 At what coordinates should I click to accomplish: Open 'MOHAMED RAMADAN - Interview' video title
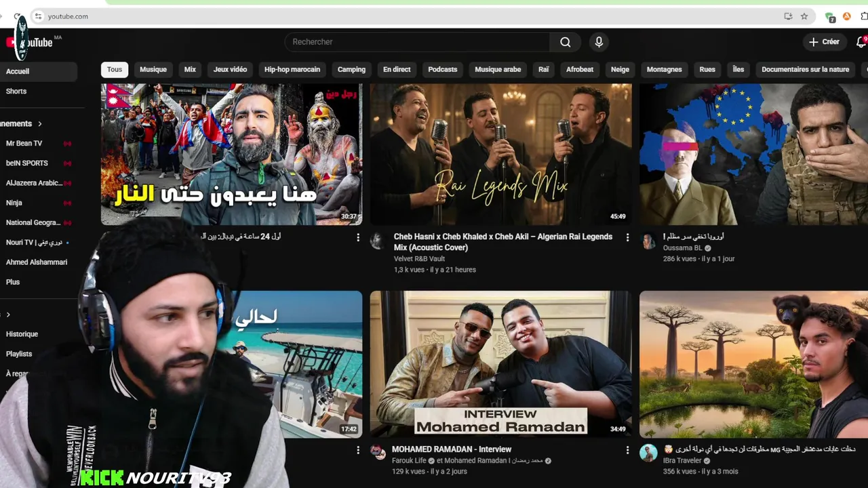pyautogui.click(x=452, y=449)
